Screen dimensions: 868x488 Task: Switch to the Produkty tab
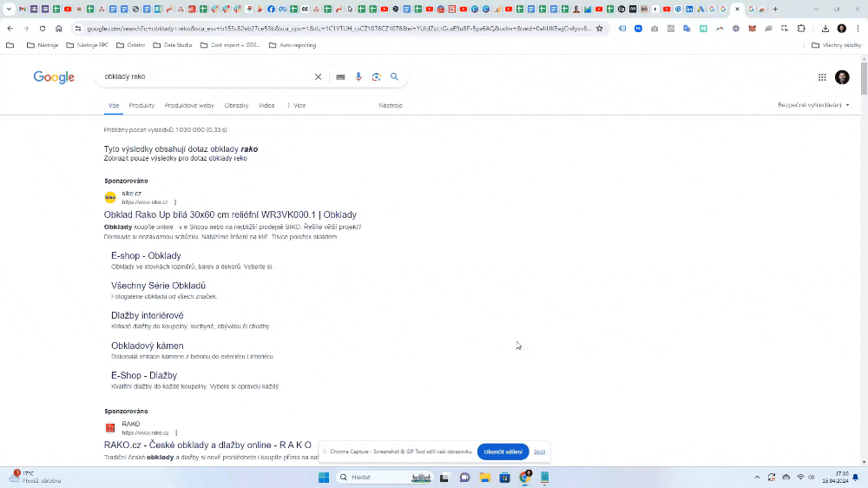pos(141,105)
